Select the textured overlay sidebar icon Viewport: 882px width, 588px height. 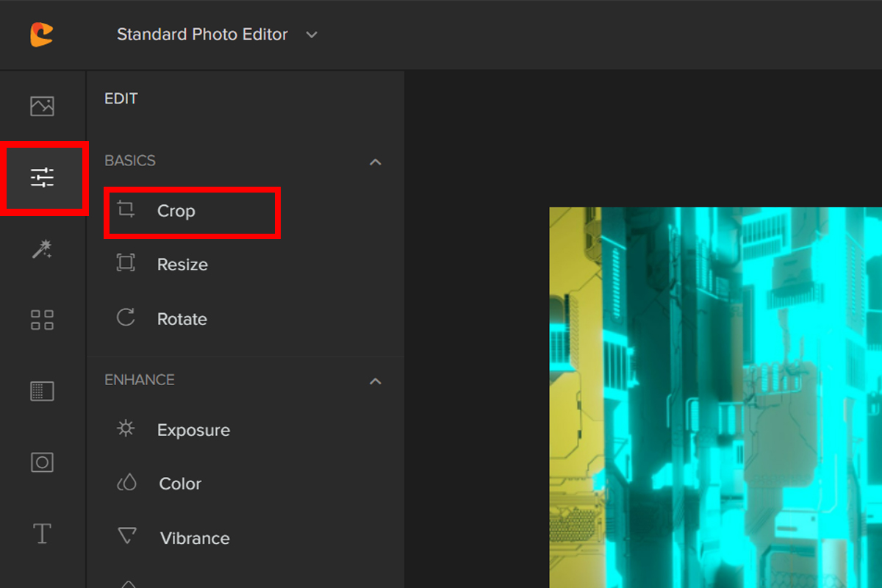(x=42, y=391)
